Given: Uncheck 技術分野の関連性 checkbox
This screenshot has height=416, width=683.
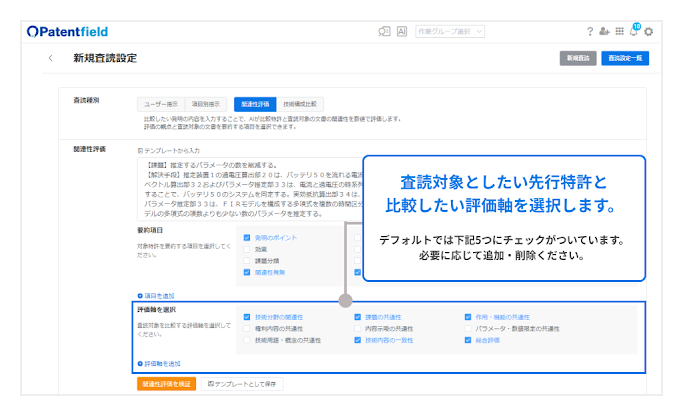Looking at the screenshot, I should [247, 317].
